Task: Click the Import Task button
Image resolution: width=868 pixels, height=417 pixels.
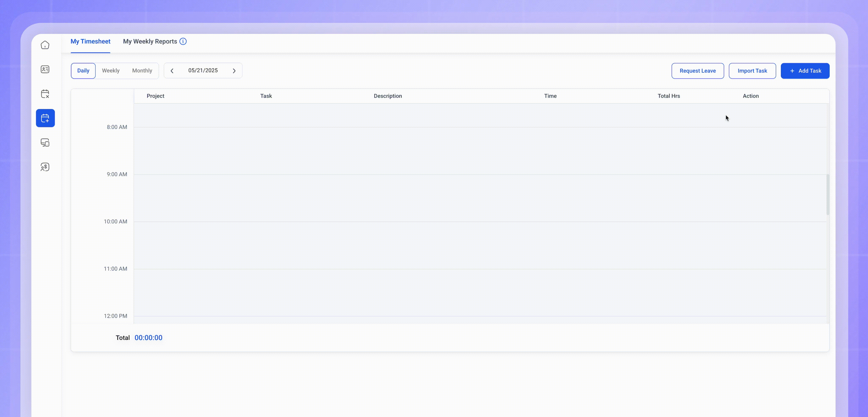Action: (752, 71)
